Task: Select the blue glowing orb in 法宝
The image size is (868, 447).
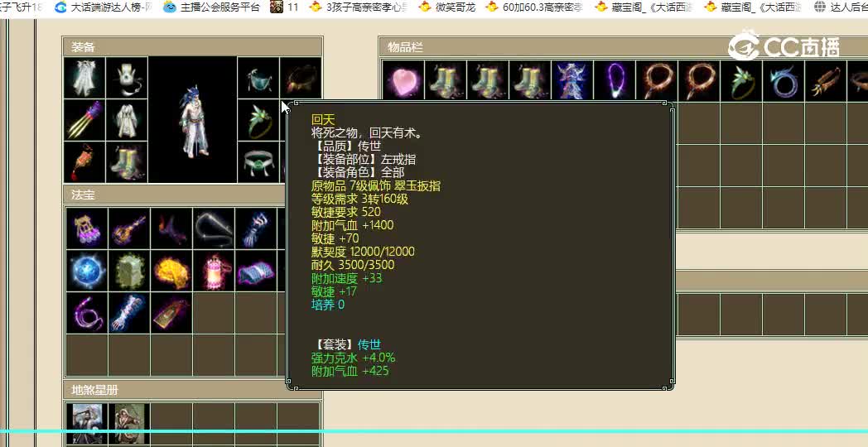Action: (88, 271)
